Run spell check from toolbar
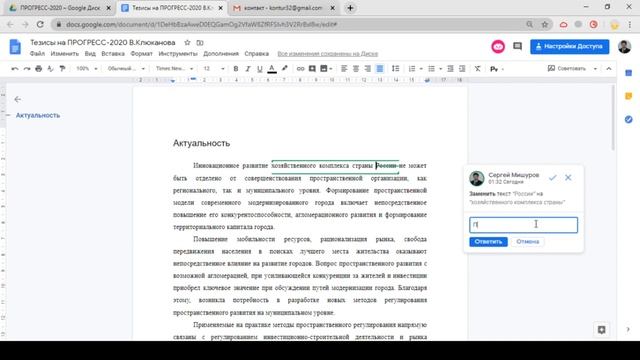 [51, 69]
